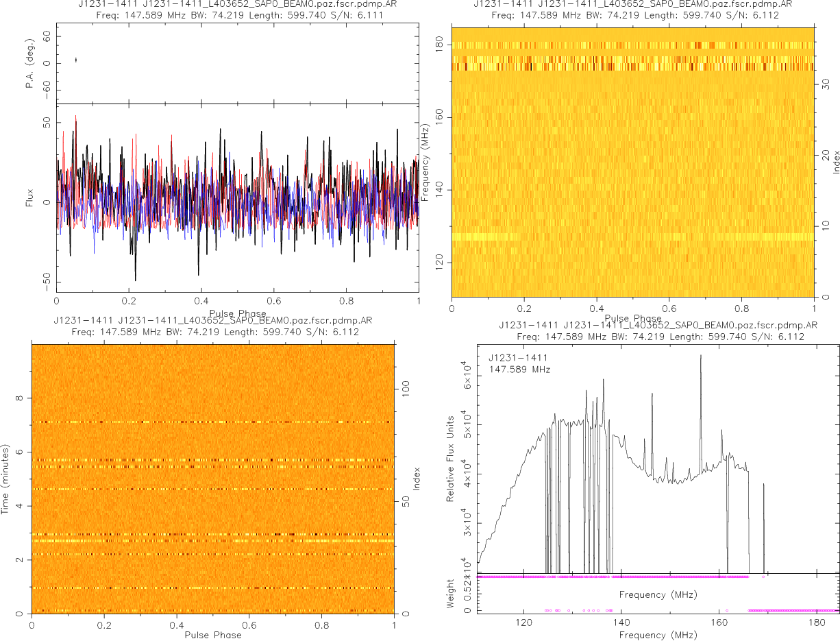The image size is (840, 641).
Task: Click the dark red band near 175 MHz
Action: pyautogui.click(x=632, y=66)
